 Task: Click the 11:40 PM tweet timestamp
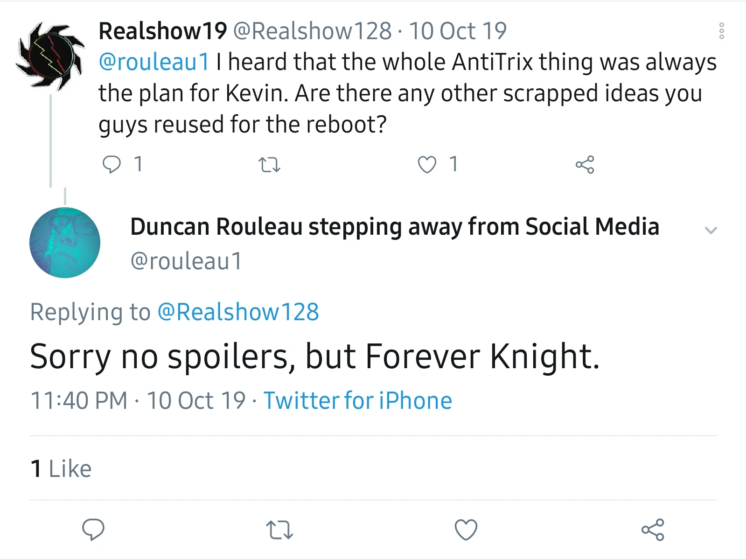click(x=79, y=400)
